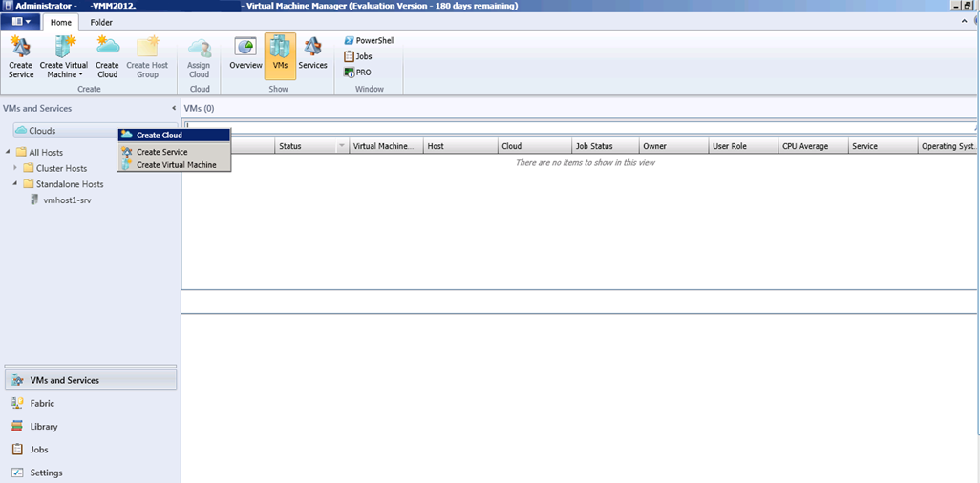Image resolution: width=980 pixels, height=483 pixels.
Task: Sort by the Virtual Machine column header
Action: 386,146
